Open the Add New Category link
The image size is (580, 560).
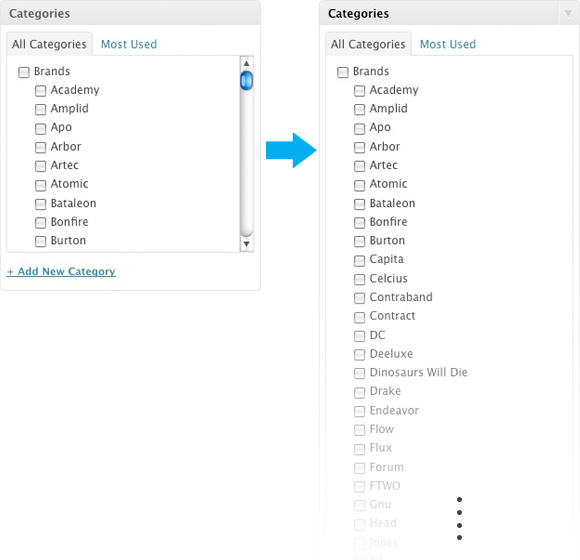tap(61, 271)
